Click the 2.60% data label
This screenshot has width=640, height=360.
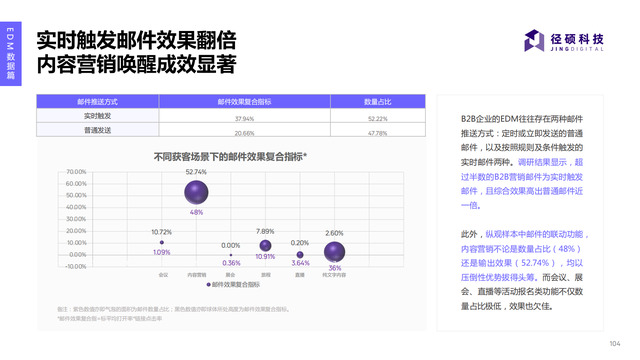click(334, 233)
